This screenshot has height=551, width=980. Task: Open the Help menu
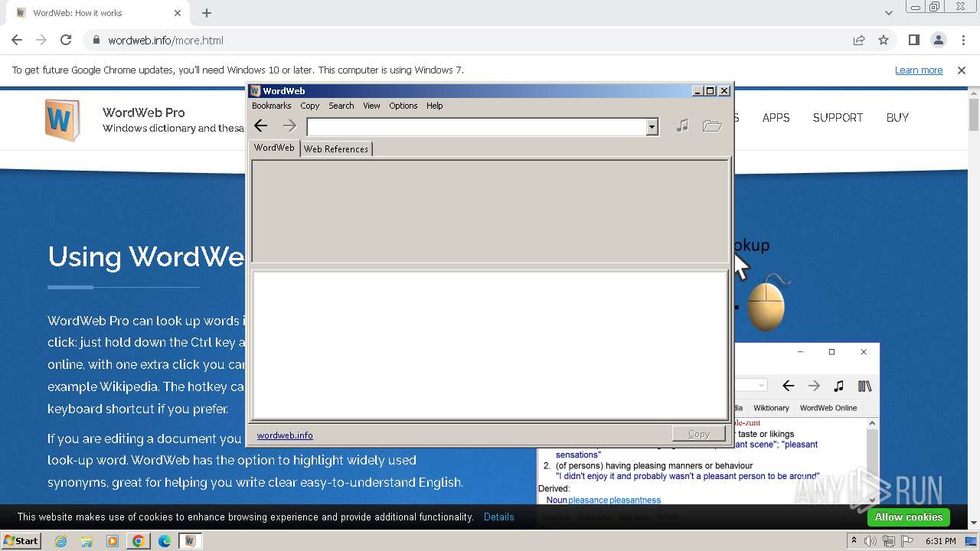[435, 106]
